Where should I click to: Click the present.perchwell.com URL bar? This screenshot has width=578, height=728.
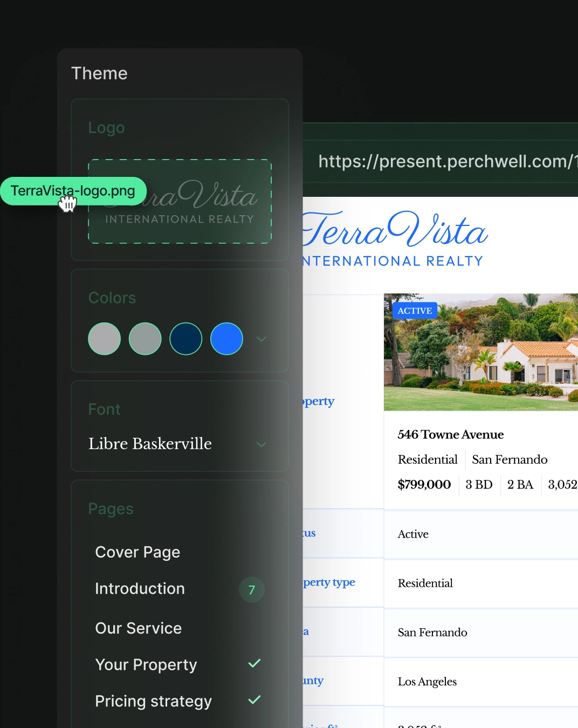441,161
